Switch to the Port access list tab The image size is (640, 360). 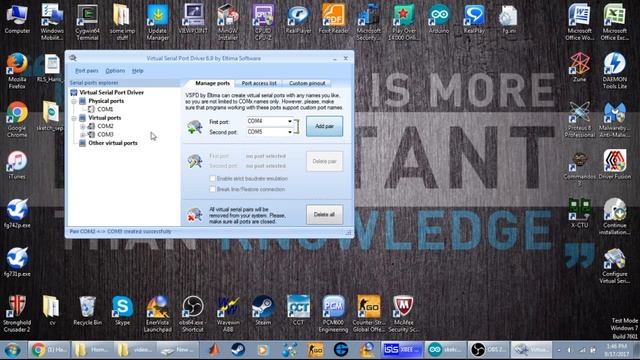tap(259, 83)
